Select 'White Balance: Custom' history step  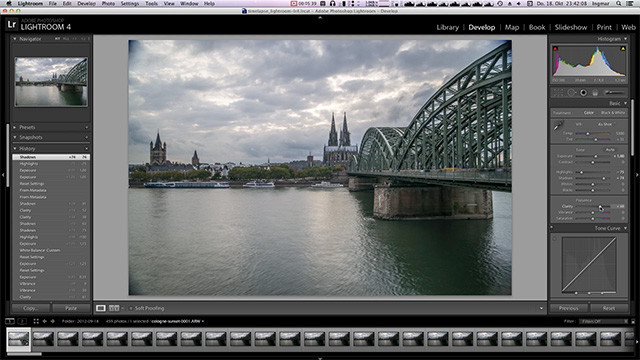51,250
